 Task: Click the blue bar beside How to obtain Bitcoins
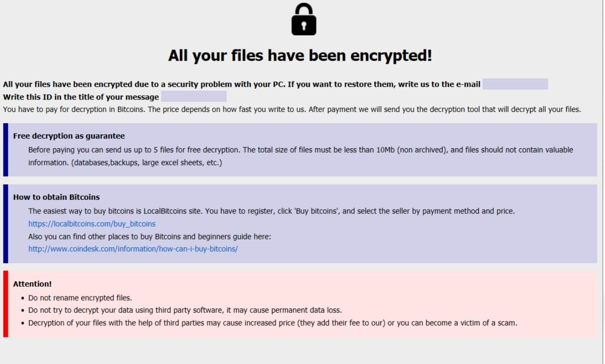pyautogui.click(x=5, y=223)
